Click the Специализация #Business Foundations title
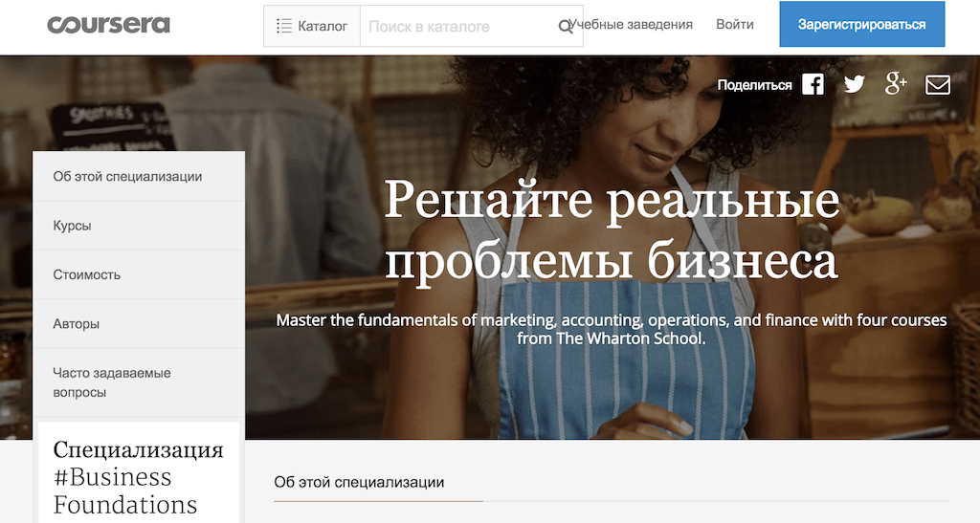Screen dimensions: 980x523 (138, 477)
